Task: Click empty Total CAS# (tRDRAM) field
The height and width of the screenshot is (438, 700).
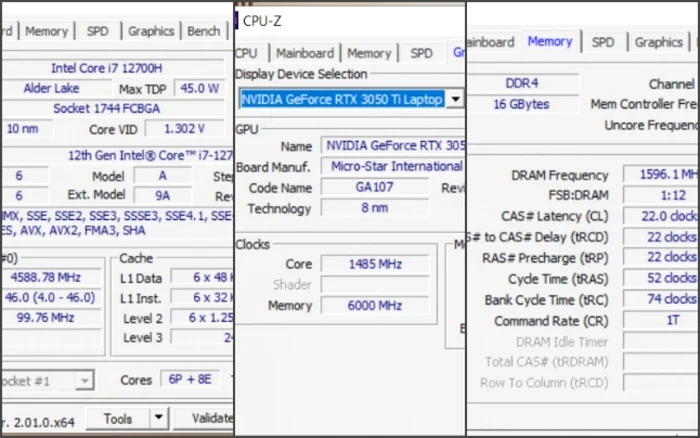Action: point(661,361)
